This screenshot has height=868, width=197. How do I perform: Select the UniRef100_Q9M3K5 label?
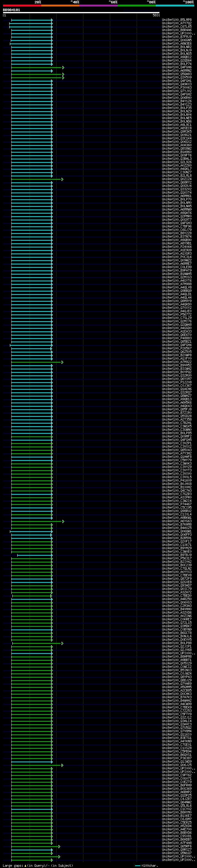coord(177,131)
